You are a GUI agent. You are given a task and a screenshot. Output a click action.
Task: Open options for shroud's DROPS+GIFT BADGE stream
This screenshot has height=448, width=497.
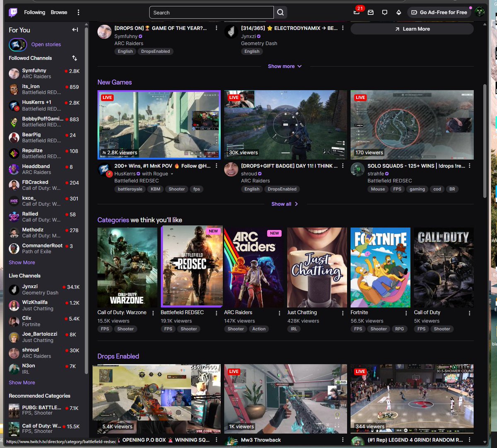point(343,166)
